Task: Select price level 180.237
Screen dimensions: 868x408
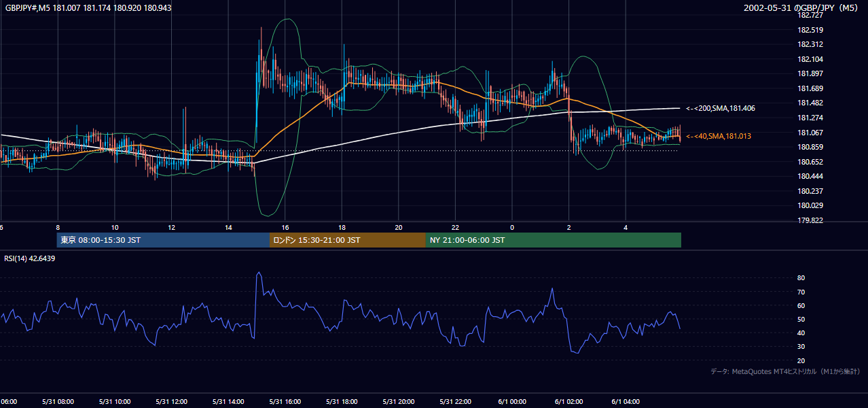Action: point(811,191)
